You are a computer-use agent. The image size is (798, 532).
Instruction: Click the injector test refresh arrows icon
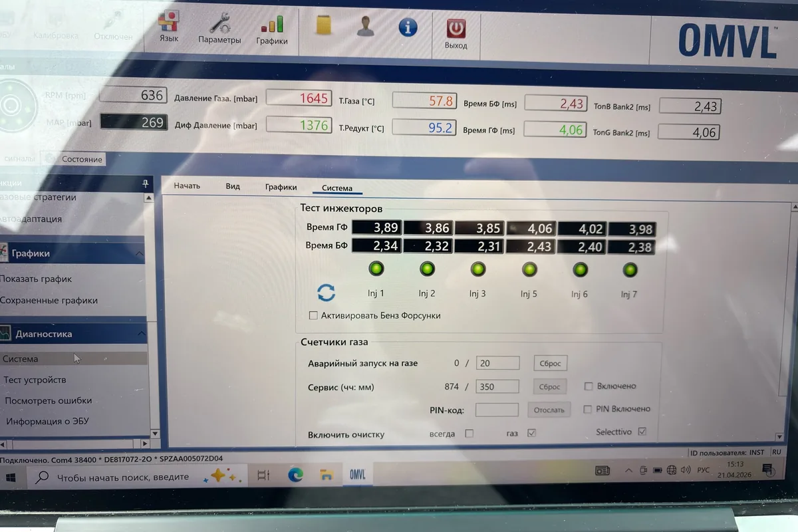click(x=326, y=293)
